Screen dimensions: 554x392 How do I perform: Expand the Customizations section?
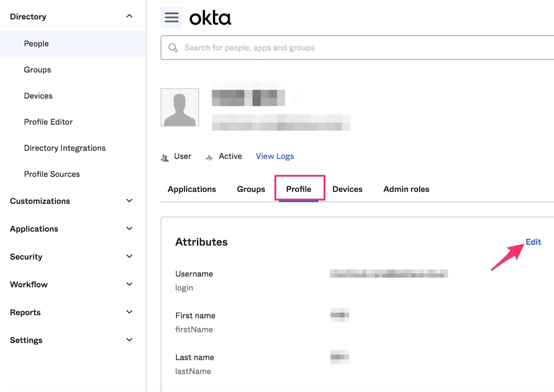point(129,201)
